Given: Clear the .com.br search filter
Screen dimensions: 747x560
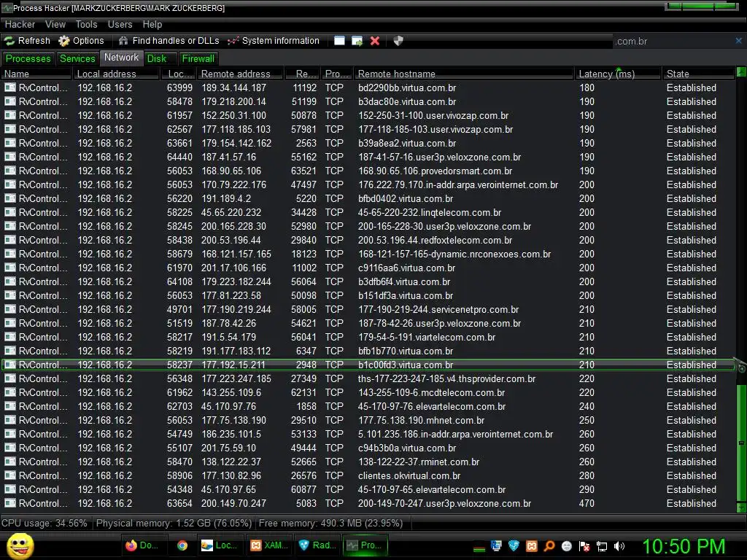Looking at the screenshot, I should (738, 41).
